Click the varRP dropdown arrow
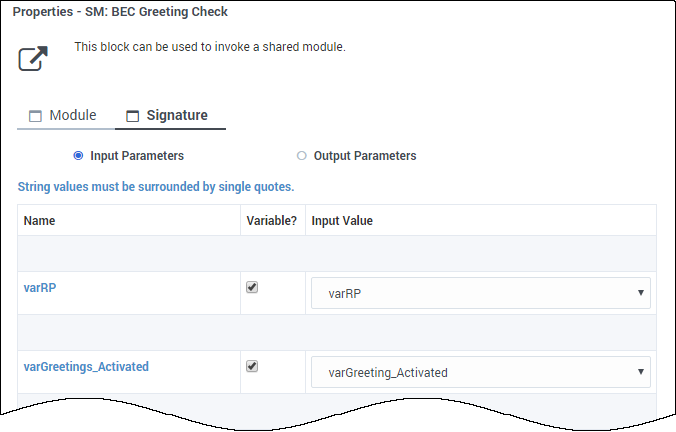This screenshot has width=676, height=432. [639, 293]
